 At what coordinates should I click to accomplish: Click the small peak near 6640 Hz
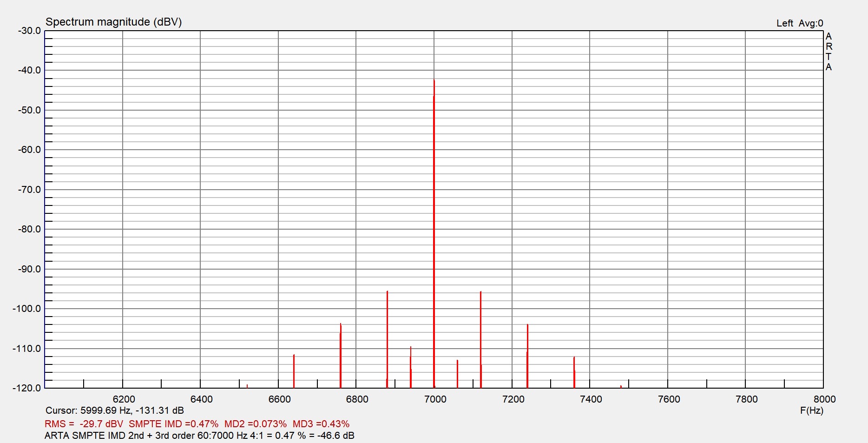click(x=294, y=371)
